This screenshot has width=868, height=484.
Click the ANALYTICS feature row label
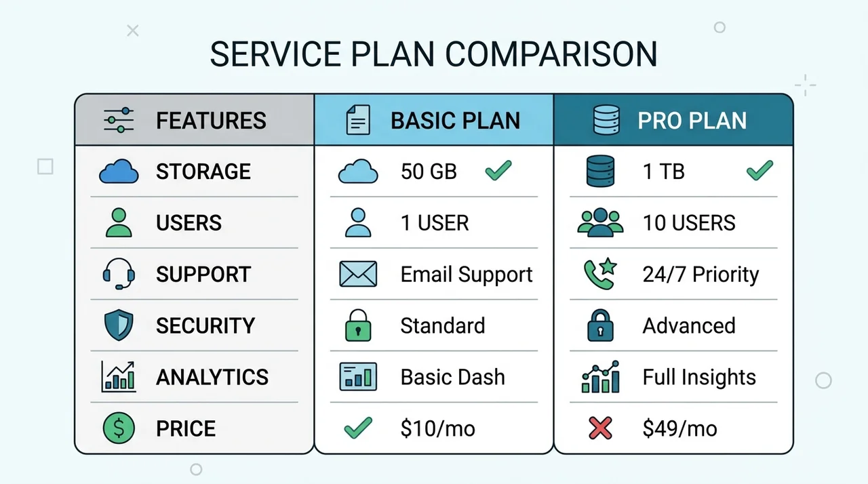[x=212, y=377]
